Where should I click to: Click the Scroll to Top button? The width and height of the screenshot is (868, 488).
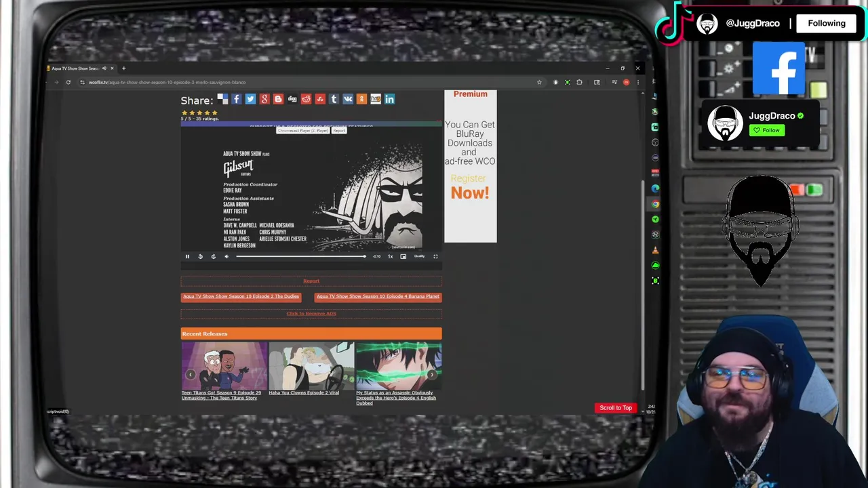click(x=616, y=408)
